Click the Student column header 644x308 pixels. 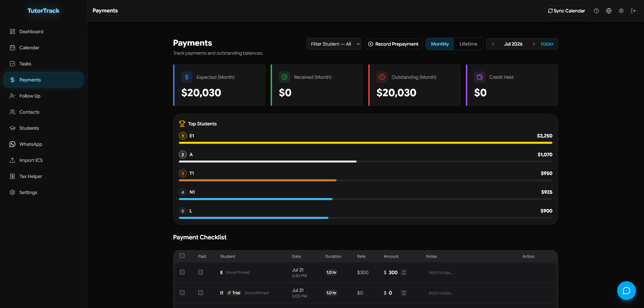[x=227, y=256]
